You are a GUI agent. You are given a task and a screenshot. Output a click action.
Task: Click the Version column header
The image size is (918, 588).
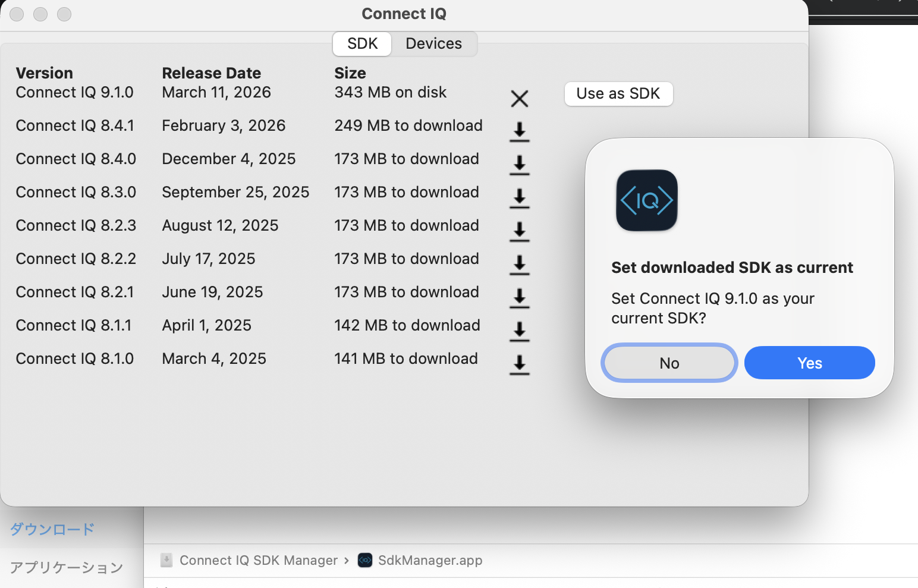[45, 73]
